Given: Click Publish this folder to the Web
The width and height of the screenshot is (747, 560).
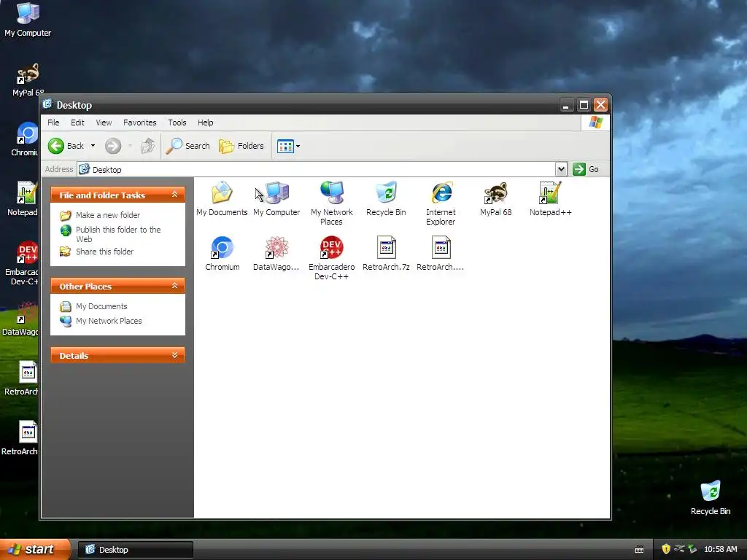Looking at the screenshot, I should click(118, 234).
